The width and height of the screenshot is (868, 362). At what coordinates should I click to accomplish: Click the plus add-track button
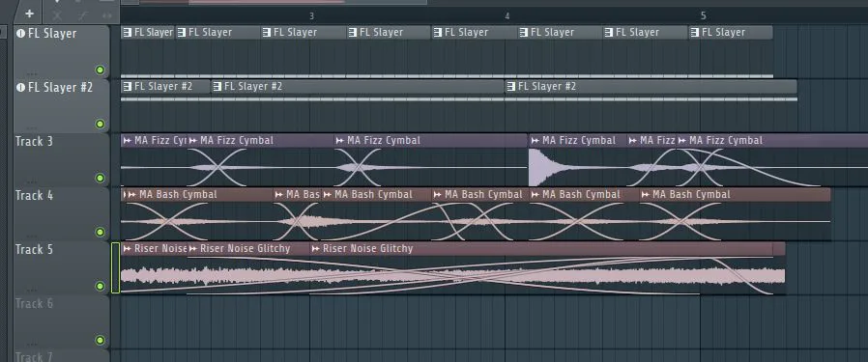29,14
